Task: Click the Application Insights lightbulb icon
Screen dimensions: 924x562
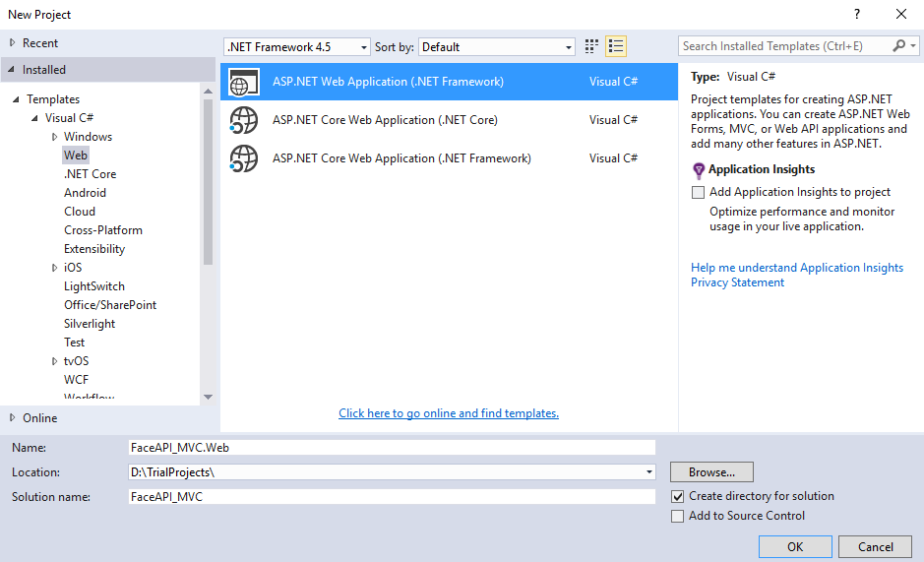Action: pyautogui.click(x=699, y=170)
